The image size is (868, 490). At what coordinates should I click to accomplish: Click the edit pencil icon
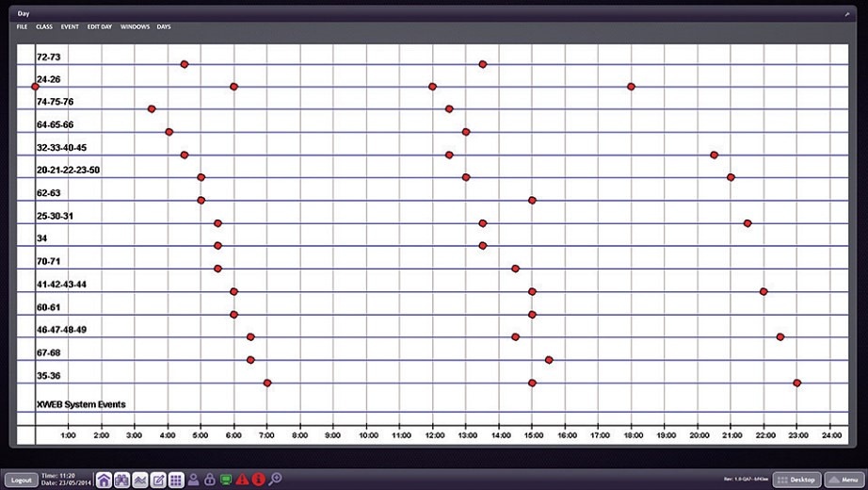pos(158,480)
